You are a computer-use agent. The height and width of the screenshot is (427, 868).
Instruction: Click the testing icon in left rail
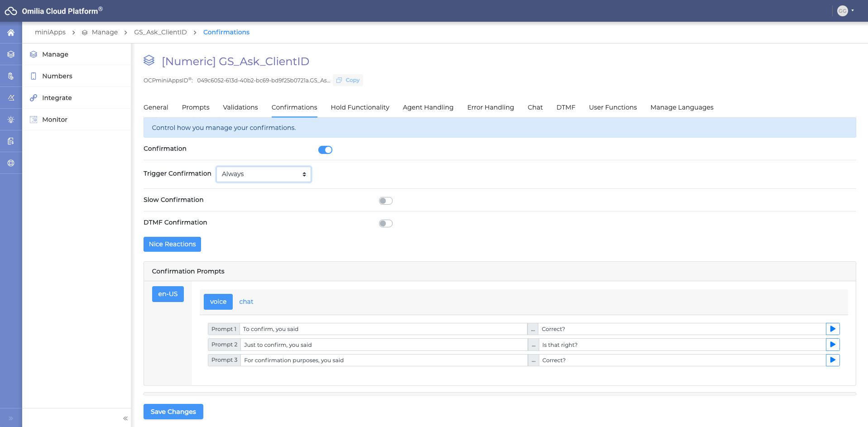11,98
